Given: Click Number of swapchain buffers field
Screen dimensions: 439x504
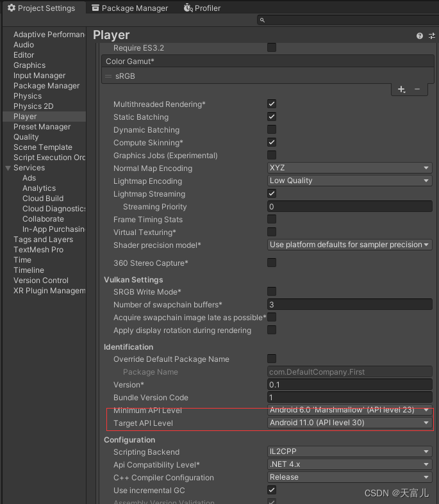Looking at the screenshot, I should (349, 304).
